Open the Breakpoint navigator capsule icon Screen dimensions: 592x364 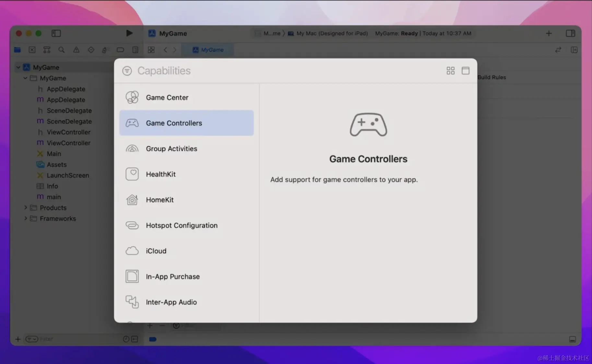120,50
